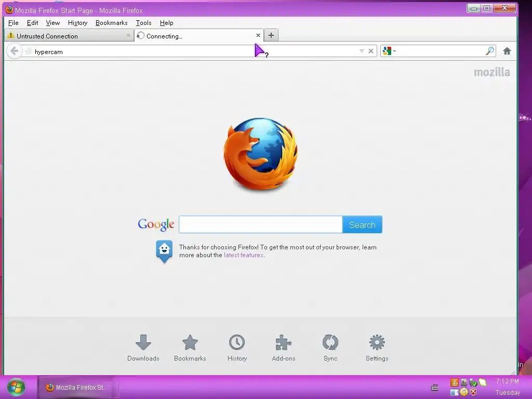Click the blue Search button
532x399 pixels.
(362, 224)
